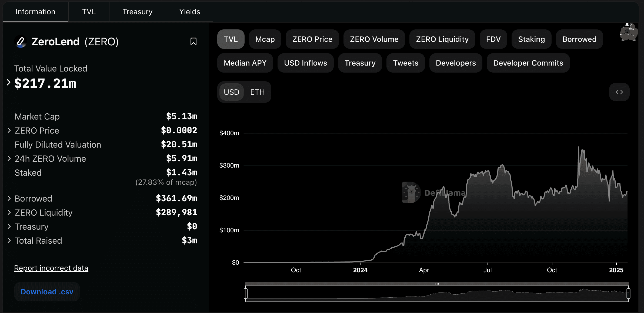
Task: Click the Jul x-axis label
Action: pos(488,270)
